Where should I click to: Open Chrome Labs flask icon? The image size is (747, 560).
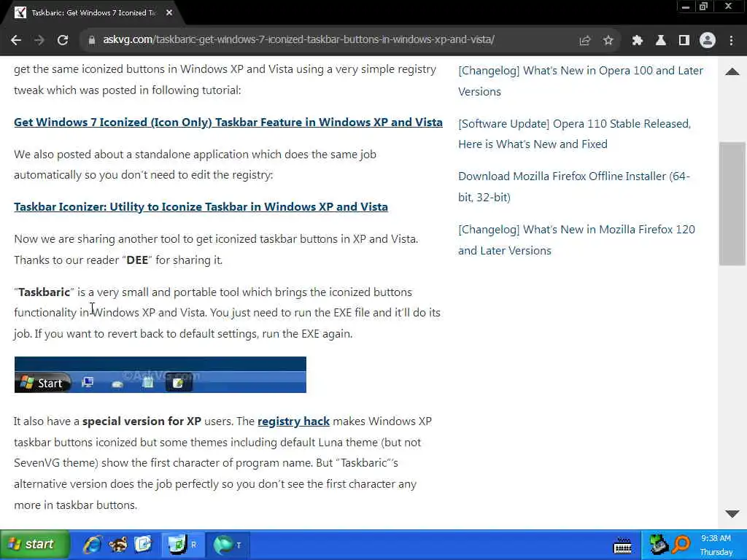(660, 41)
